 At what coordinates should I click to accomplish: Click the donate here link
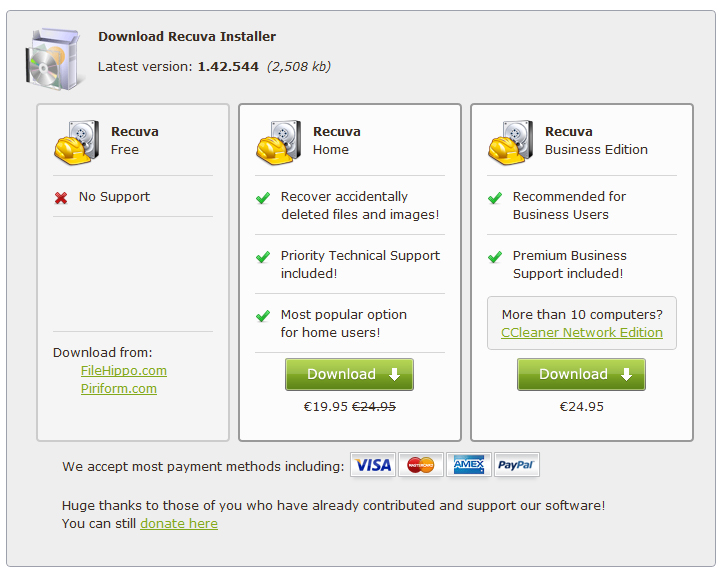pyautogui.click(x=179, y=523)
